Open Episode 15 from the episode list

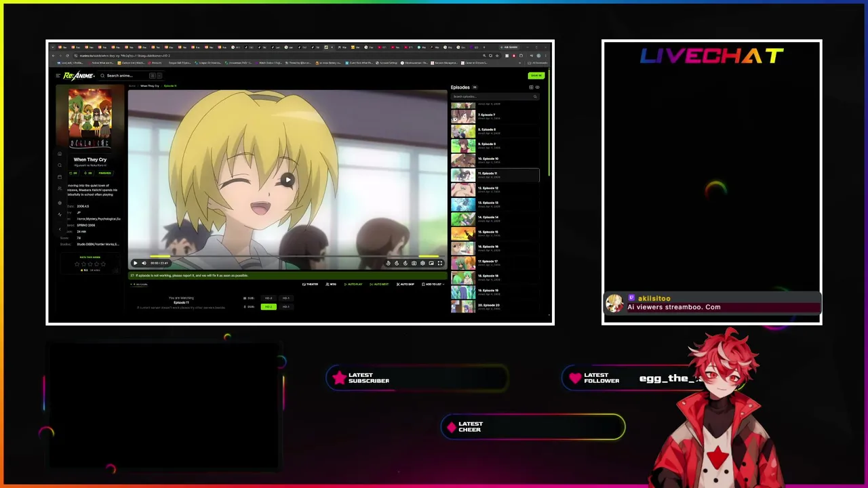pos(495,233)
